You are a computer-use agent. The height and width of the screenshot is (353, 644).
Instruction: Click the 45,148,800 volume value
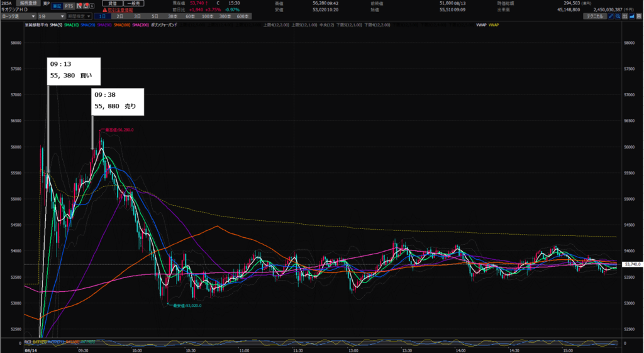coord(569,9)
